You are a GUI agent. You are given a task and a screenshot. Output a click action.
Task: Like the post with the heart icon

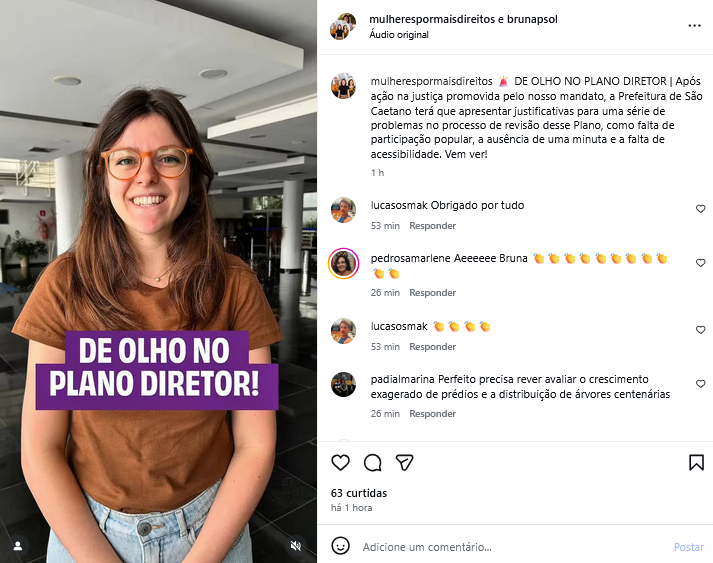tap(340, 462)
